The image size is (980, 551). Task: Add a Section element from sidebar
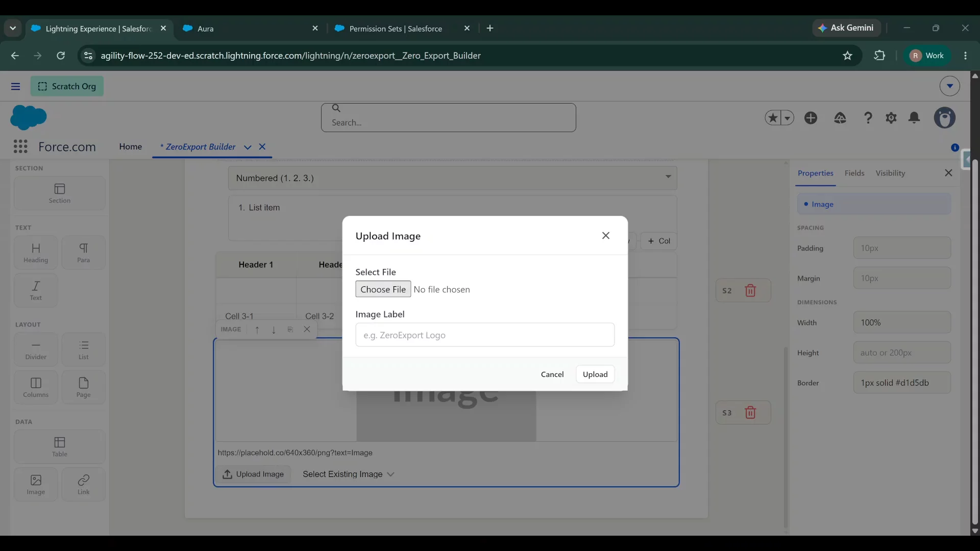click(60, 193)
